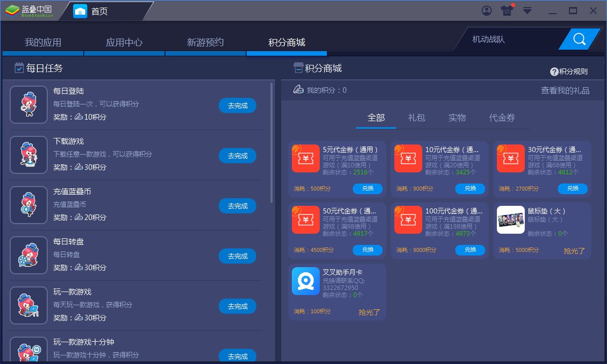Click the 充值蓝叠币 task title
This screenshot has height=364, width=607.
click(x=73, y=192)
